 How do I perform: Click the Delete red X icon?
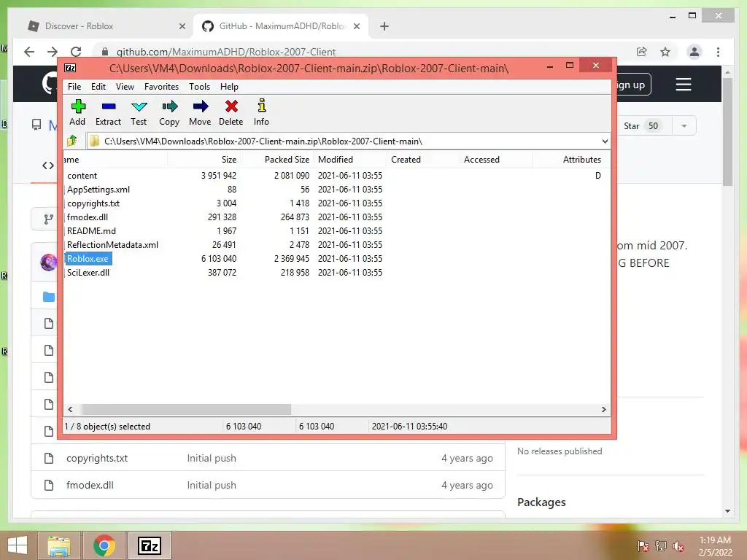coord(231,106)
